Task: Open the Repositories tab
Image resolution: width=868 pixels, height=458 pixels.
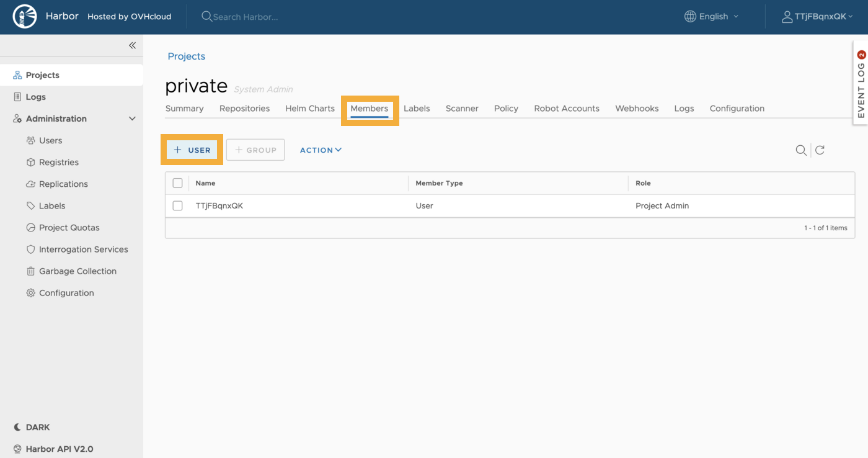Action: click(244, 108)
